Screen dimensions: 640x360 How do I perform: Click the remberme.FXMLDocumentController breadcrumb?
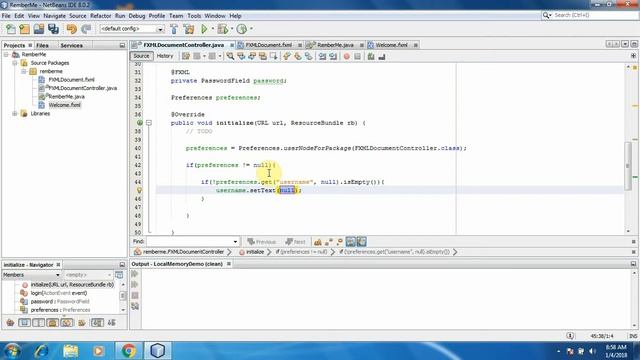[x=180, y=252]
